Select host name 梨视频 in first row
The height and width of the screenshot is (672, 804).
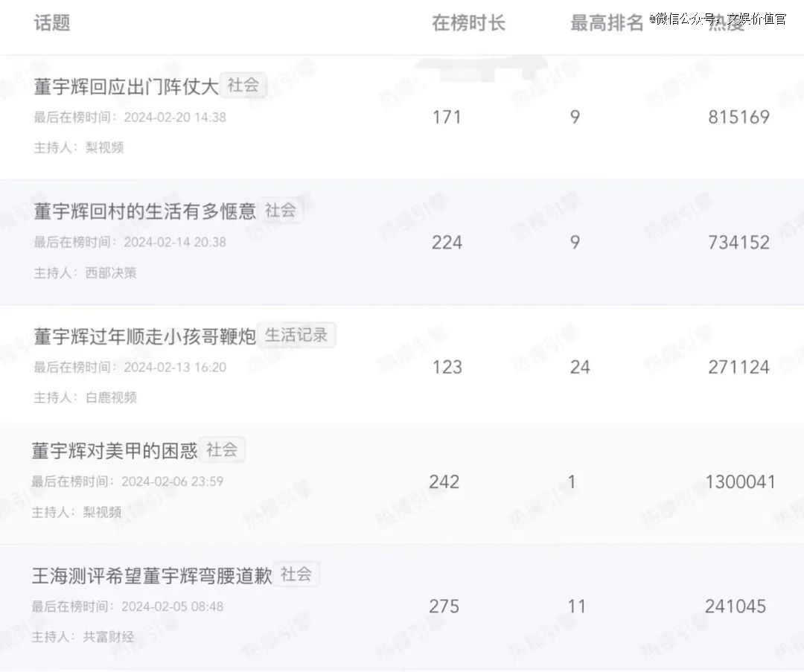(x=105, y=147)
